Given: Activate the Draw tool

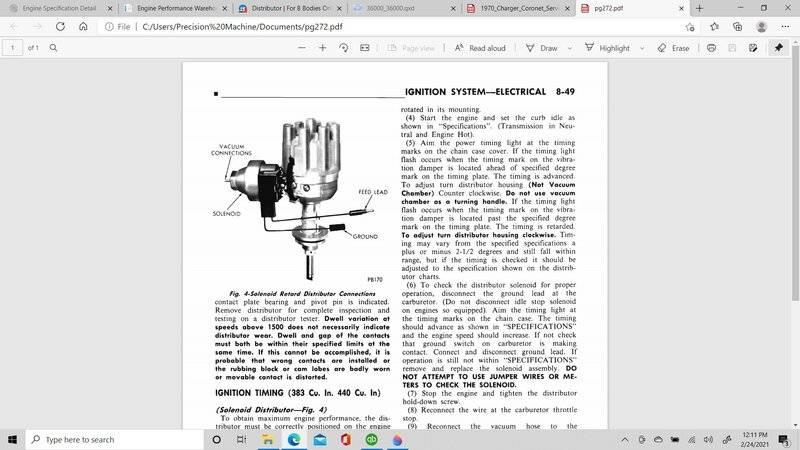Looking at the screenshot, I should point(542,47).
